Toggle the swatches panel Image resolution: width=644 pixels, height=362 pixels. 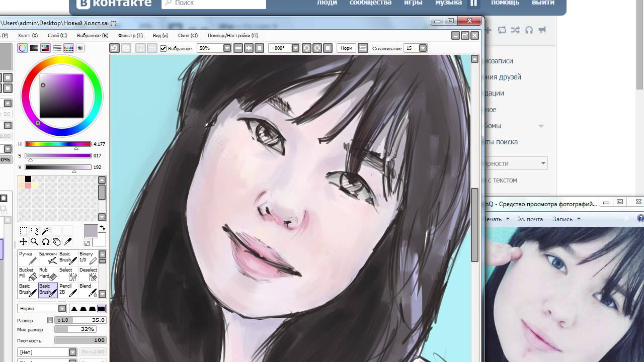click(68, 48)
